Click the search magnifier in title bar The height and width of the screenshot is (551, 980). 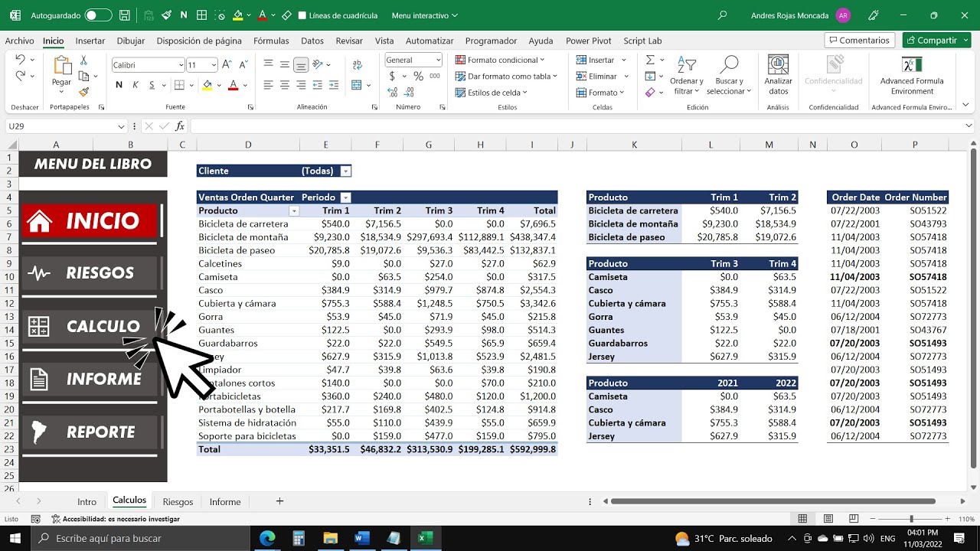point(722,15)
